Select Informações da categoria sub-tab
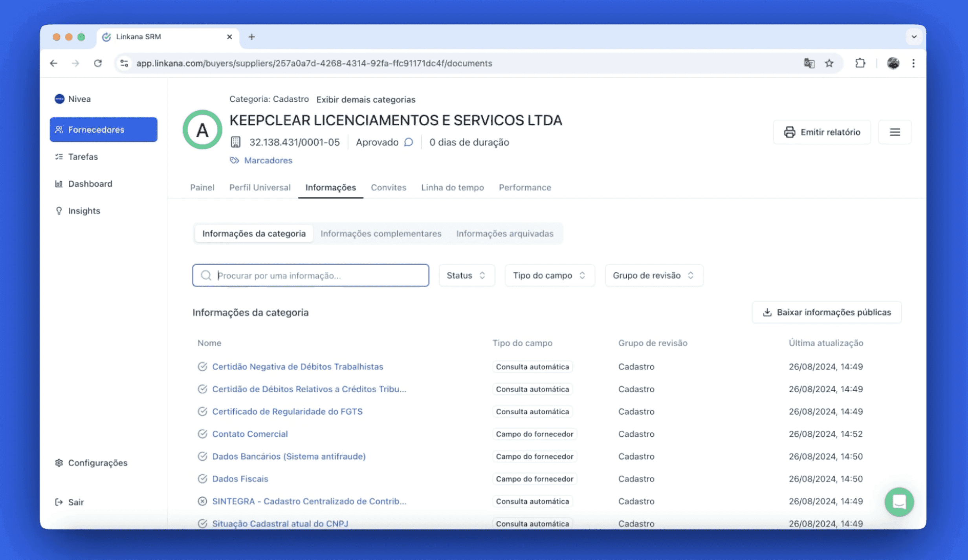The height and width of the screenshot is (560, 968). (x=254, y=234)
